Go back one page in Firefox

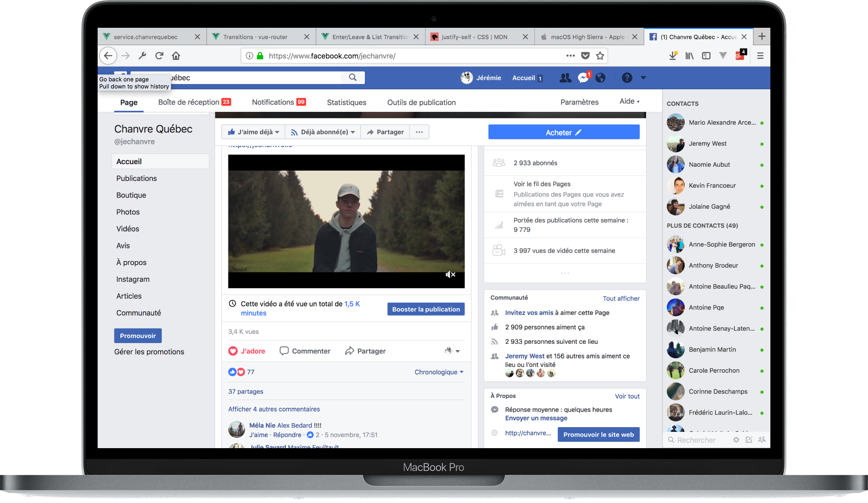[x=108, y=56]
